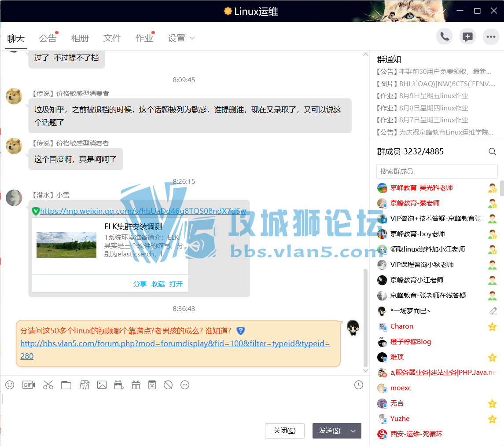Screen dimensions: 504x446
Task: Click 收藏 on the ELK card
Action: tap(158, 284)
